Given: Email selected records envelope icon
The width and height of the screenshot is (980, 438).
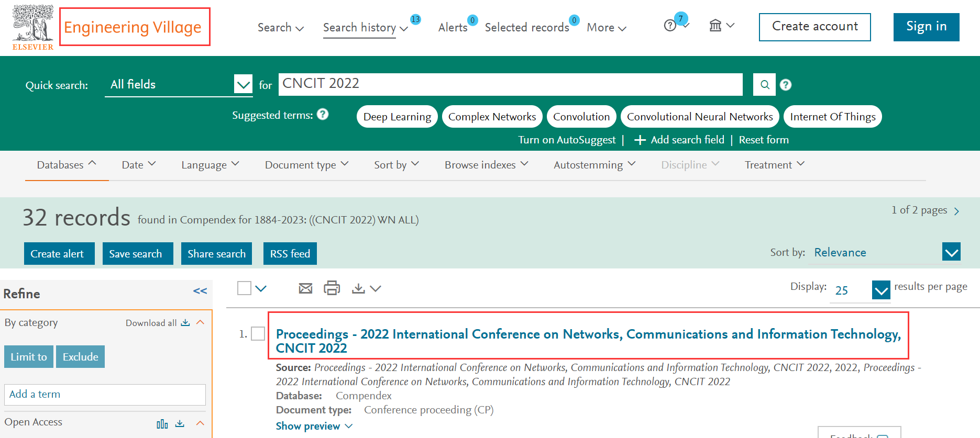Looking at the screenshot, I should point(305,288).
